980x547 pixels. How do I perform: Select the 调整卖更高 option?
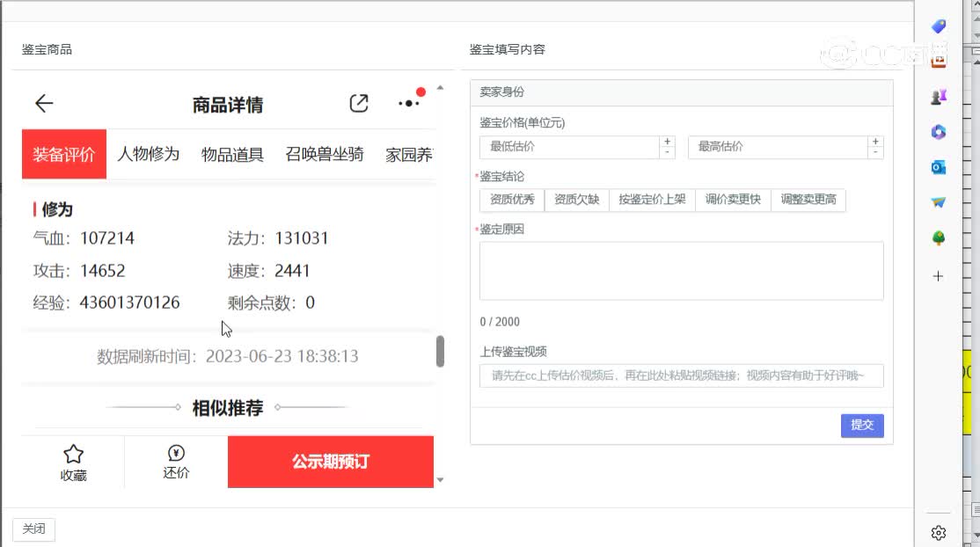pyautogui.click(x=808, y=200)
